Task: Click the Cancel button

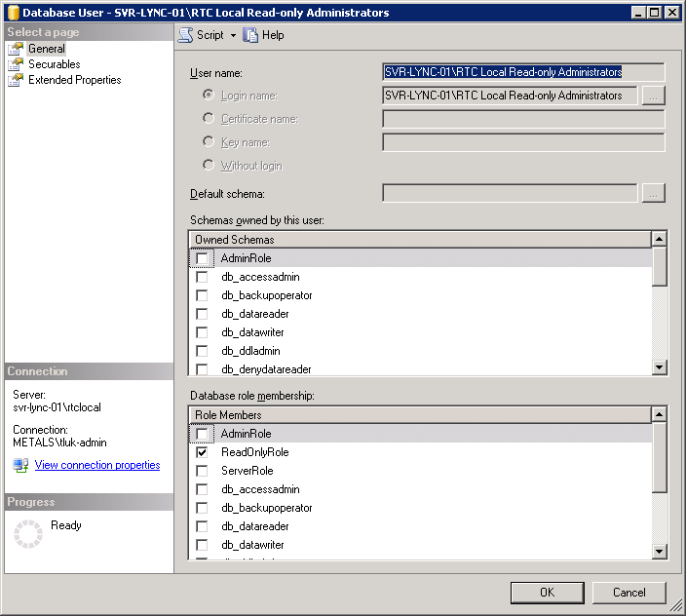Action: pyautogui.click(x=629, y=593)
